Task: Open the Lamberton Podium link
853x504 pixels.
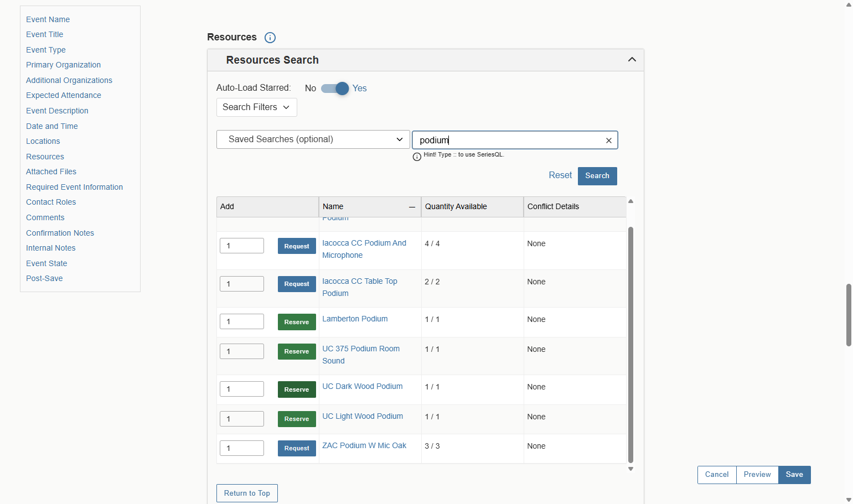Action: tap(355, 319)
